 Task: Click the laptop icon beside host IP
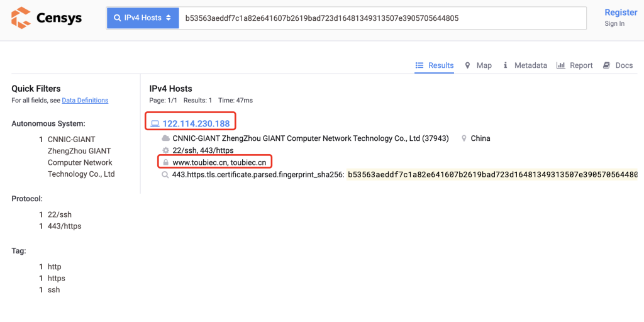pyautogui.click(x=155, y=124)
